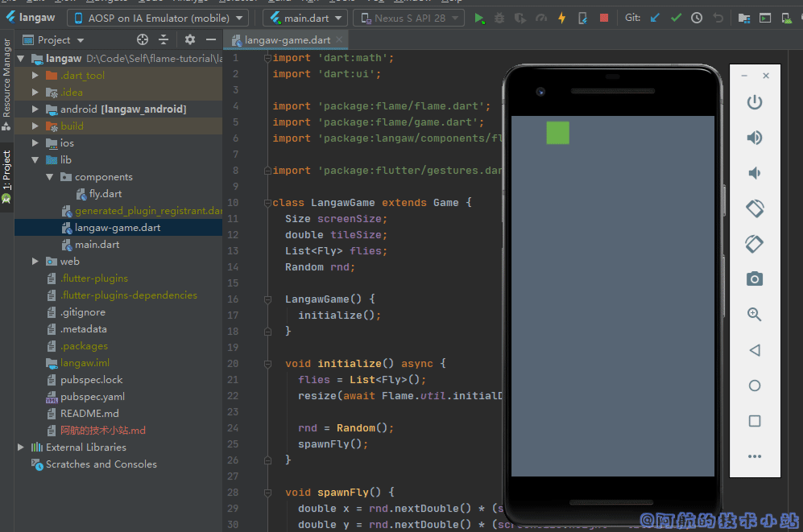Expand the android folder in project tree
This screenshot has height=532, width=803.
pyautogui.click(x=35, y=109)
